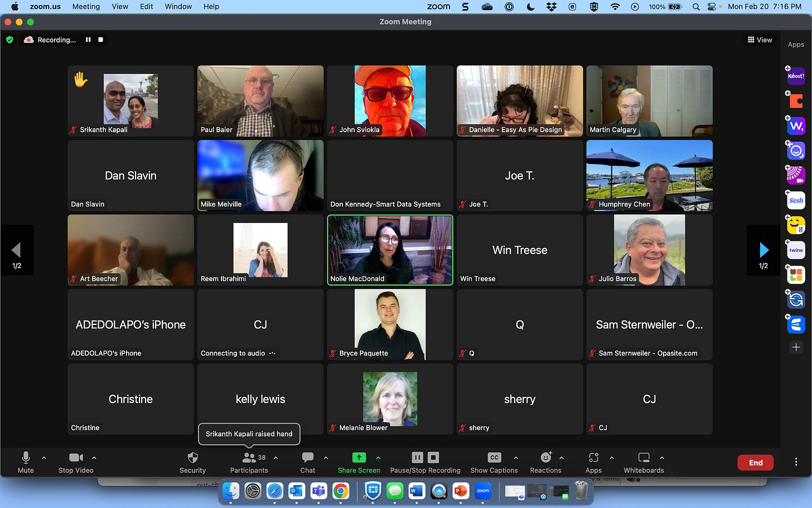Open Twine app in Apps sidebar
Viewport: 812px width, 508px height.
(x=796, y=250)
